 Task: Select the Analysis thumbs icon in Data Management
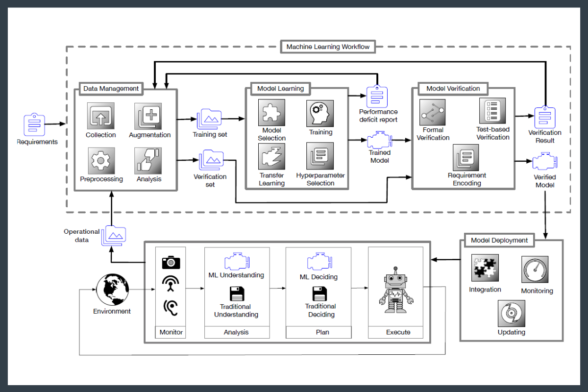click(x=148, y=161)
